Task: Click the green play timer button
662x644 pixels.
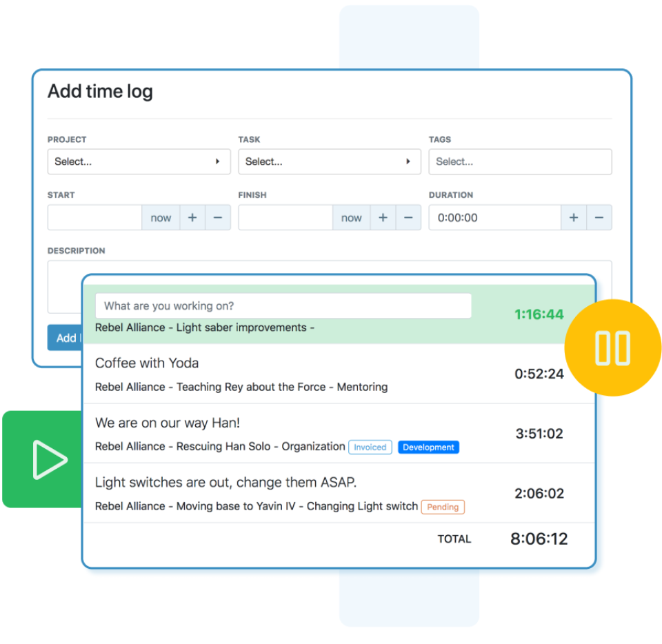Action: pos(42,459)
